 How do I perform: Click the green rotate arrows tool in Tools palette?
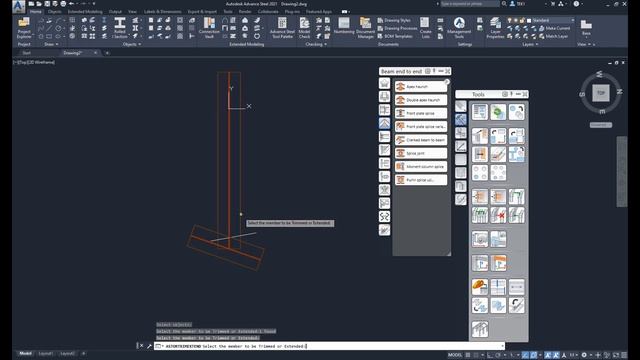coord(498,112)
